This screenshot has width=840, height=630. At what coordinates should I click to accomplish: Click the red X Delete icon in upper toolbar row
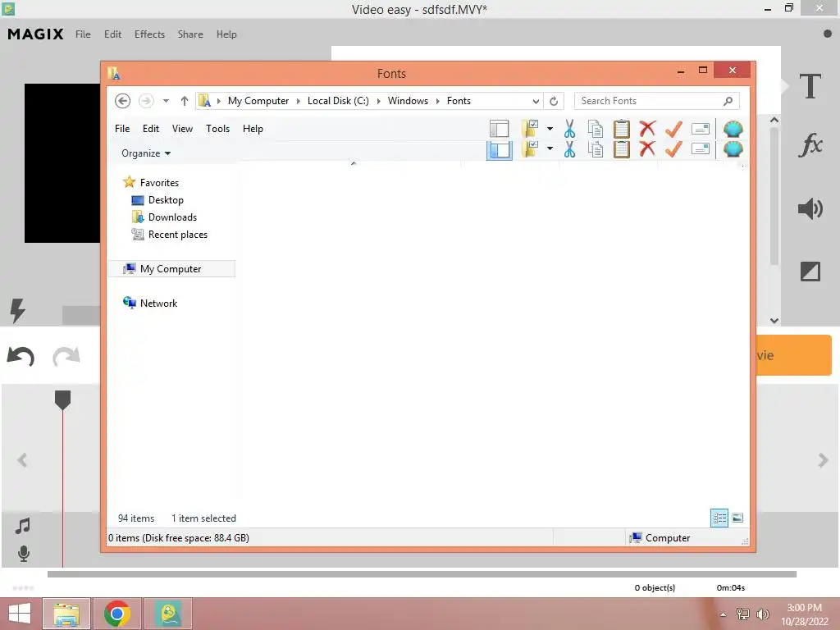point(647,129)
